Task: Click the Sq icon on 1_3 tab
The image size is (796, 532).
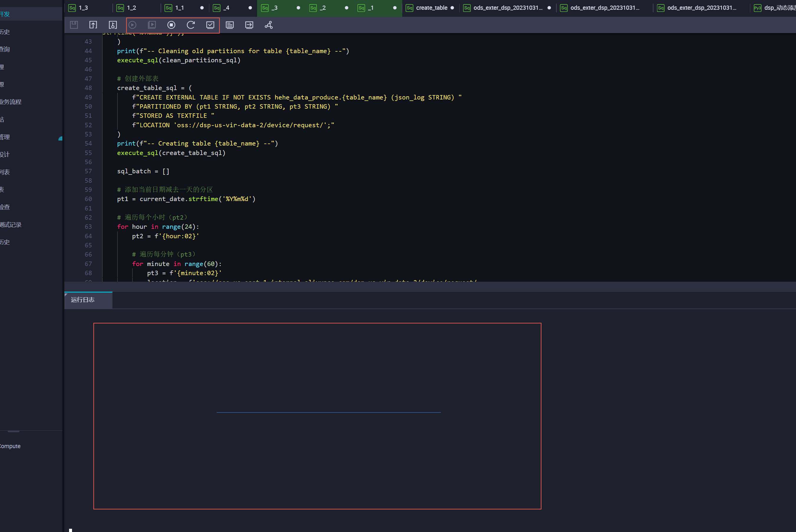Action: click(x=72, y=8)
